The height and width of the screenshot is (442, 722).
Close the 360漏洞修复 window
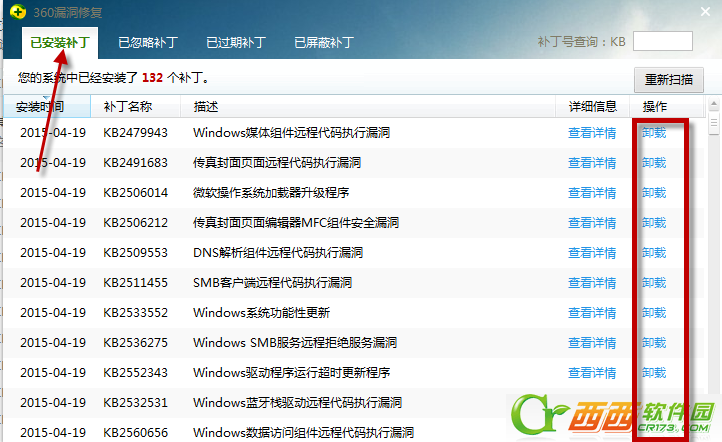(x=705, y=12)
